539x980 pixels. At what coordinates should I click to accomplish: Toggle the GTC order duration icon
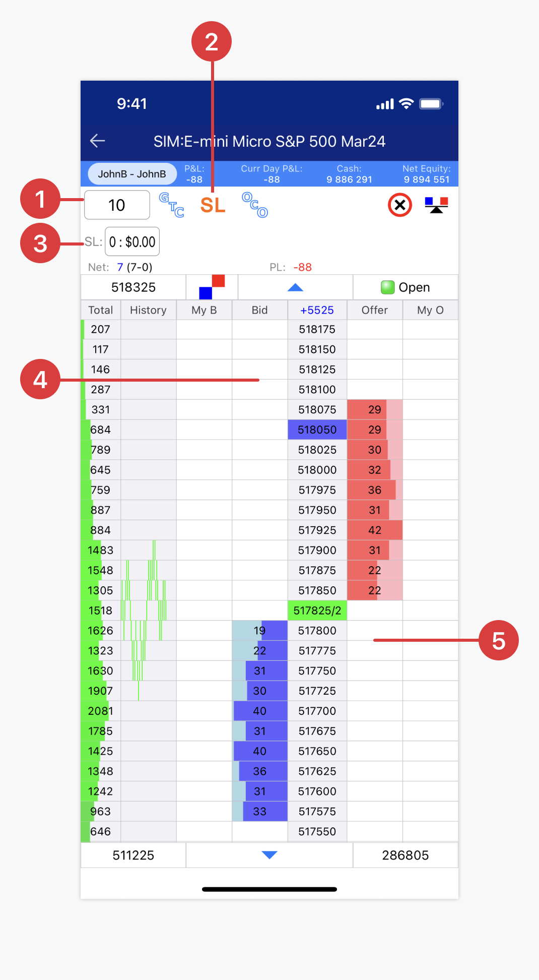click(171, 205)
